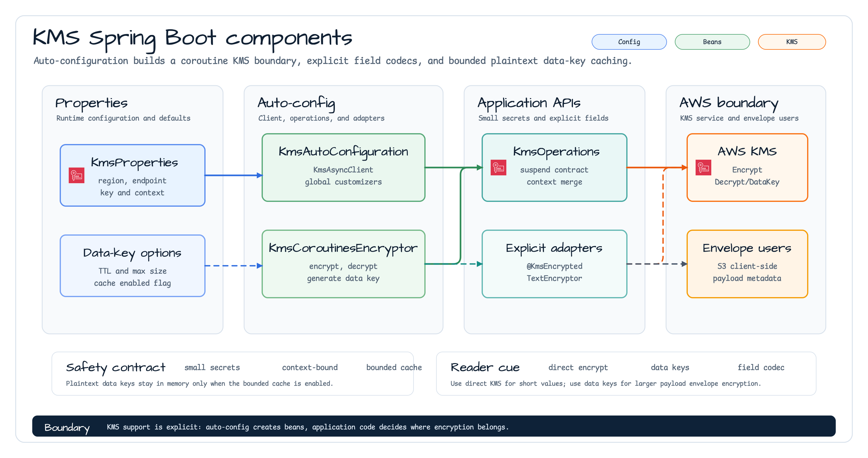This screenshot has height=458, width=868.
Task: Click the KmsAutoConfiguration box
Action: pyautogui.click(x=343, y=167)
